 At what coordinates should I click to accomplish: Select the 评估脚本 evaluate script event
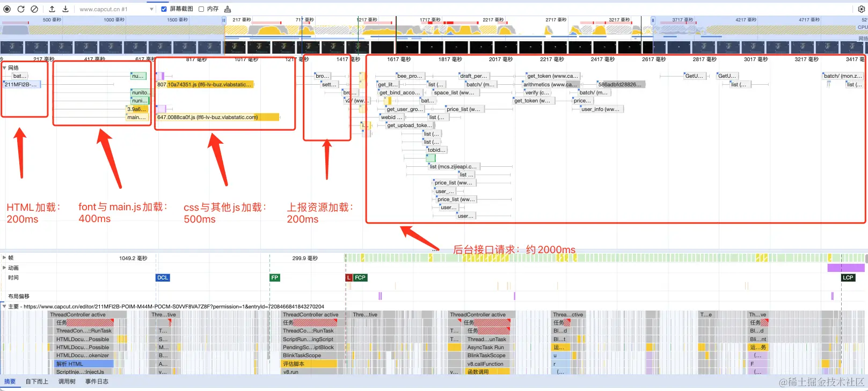(309, 364)
